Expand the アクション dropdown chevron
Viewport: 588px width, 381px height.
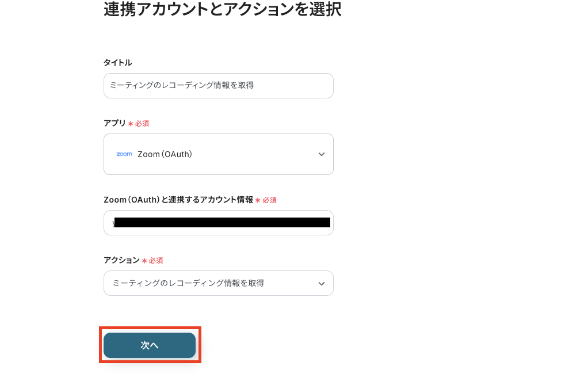tap(322, 283)
